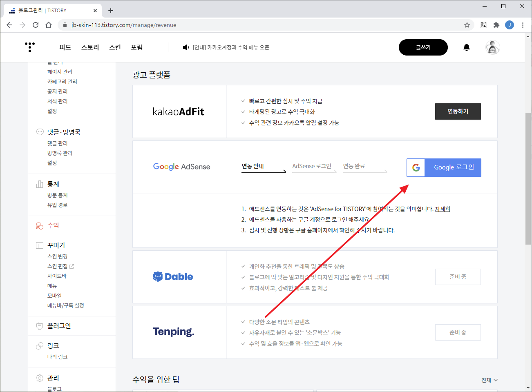Click the Tistory logo icon
The width and height of the screenshot is (532, 392).
30,47
